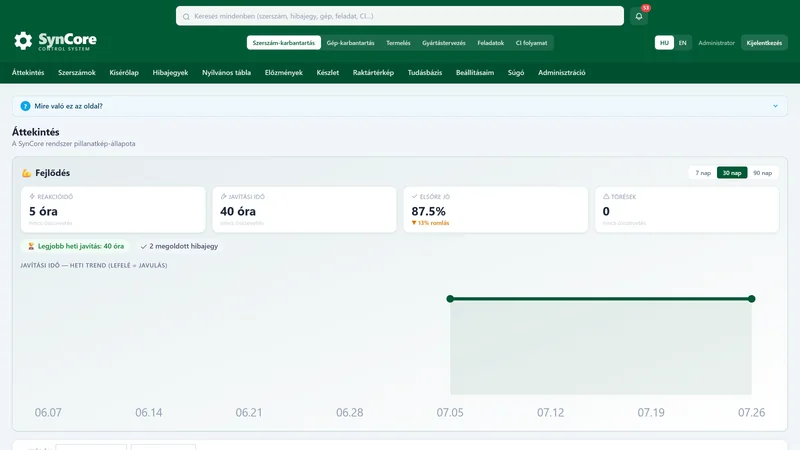Click the Elsőre jó 87.5% card
Viewport: 800px width, 450px height.
click(x=496, y=209)
